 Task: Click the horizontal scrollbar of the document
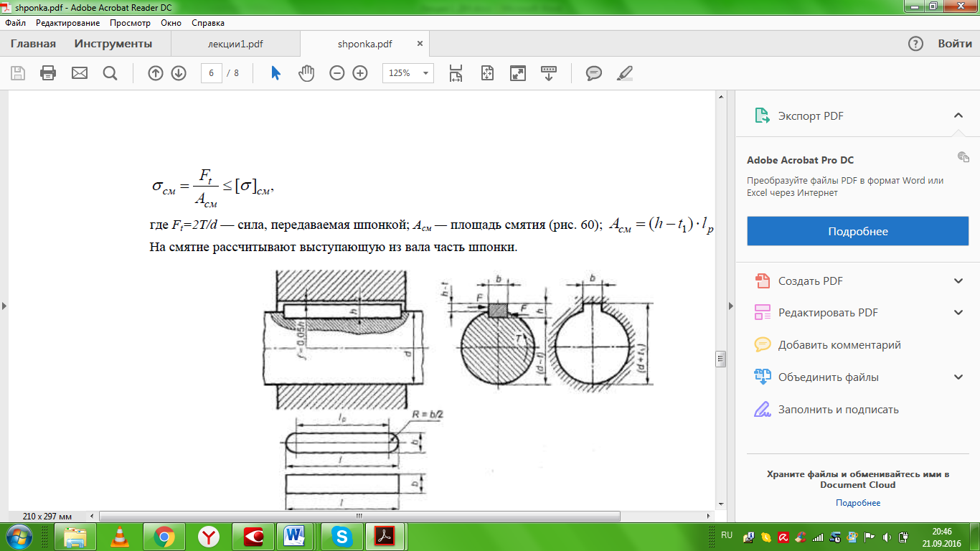click(x=359, y=516)
